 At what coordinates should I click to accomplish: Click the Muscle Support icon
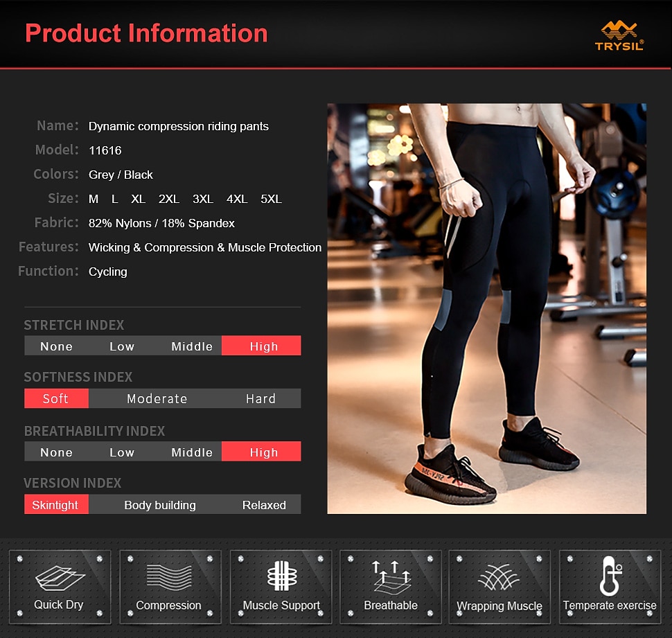[x=280, y=586]
